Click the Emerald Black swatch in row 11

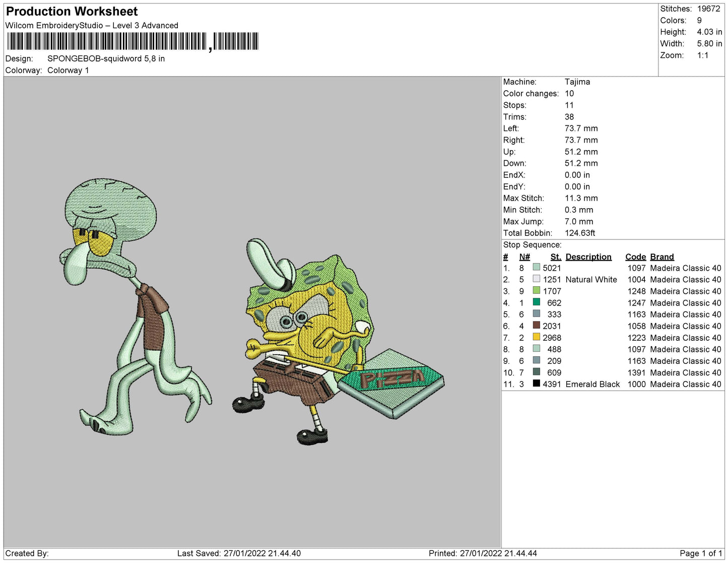(536, 383)
